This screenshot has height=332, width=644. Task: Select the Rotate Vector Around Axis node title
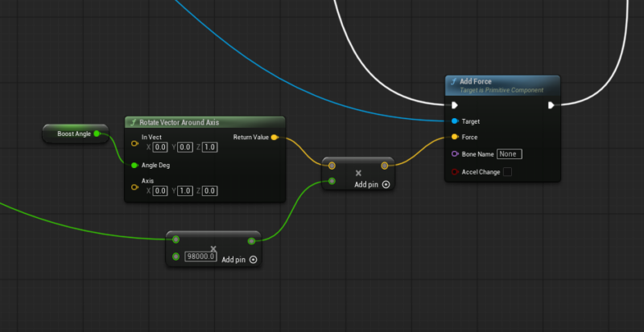click(179, 122)
